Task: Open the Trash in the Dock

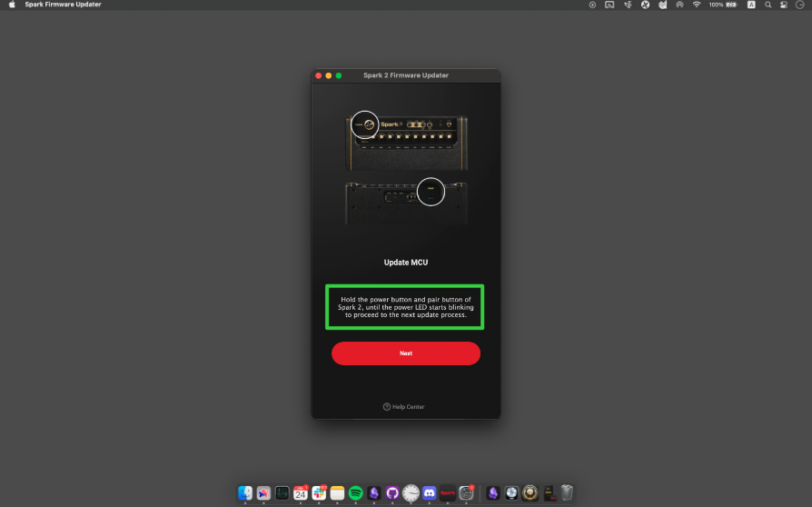Action: click(567, 493)
